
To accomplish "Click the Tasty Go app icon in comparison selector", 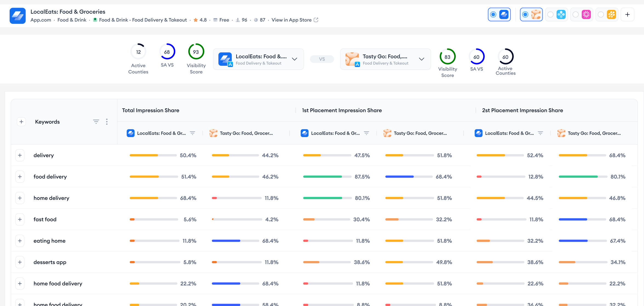I will pyautogui.click(x=352, y=59).
